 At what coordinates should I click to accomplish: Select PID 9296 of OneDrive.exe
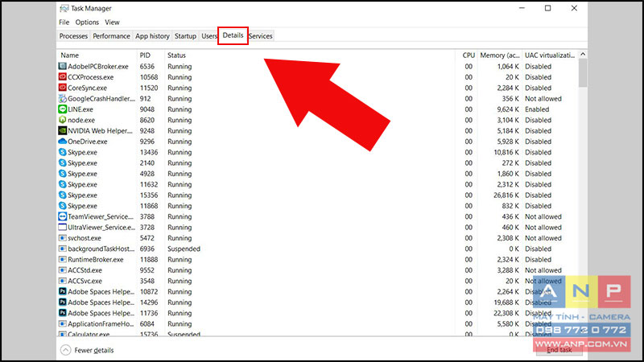pos(147,142)
